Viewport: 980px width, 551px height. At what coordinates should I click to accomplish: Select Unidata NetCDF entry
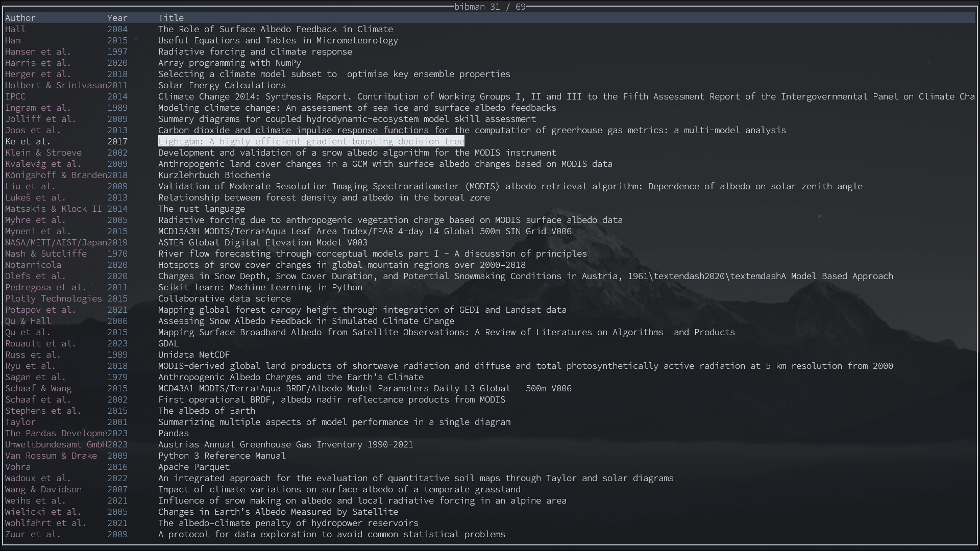point(193,355)
